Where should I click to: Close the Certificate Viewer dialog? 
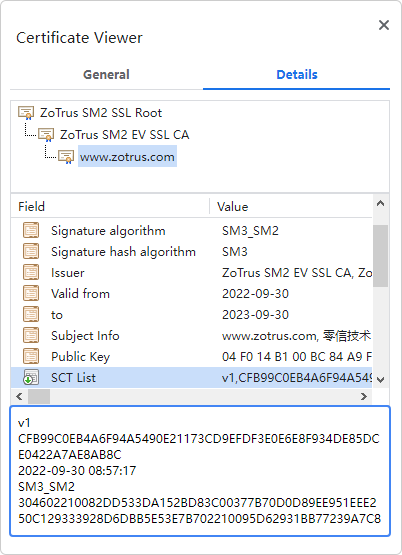pos(384,25)
